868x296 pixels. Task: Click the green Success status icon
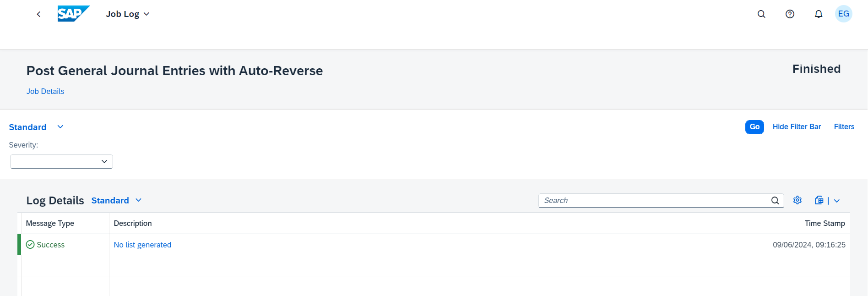tap(30, 245)
